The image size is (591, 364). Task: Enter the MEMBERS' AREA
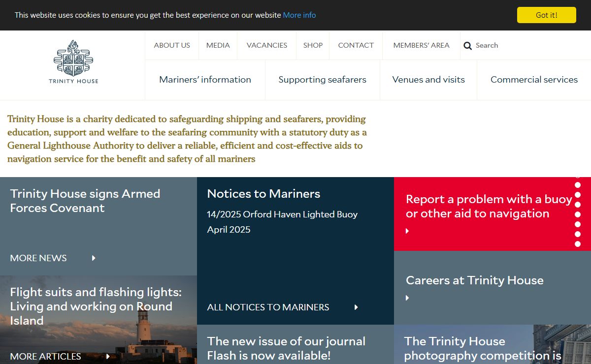click(421, 45)
